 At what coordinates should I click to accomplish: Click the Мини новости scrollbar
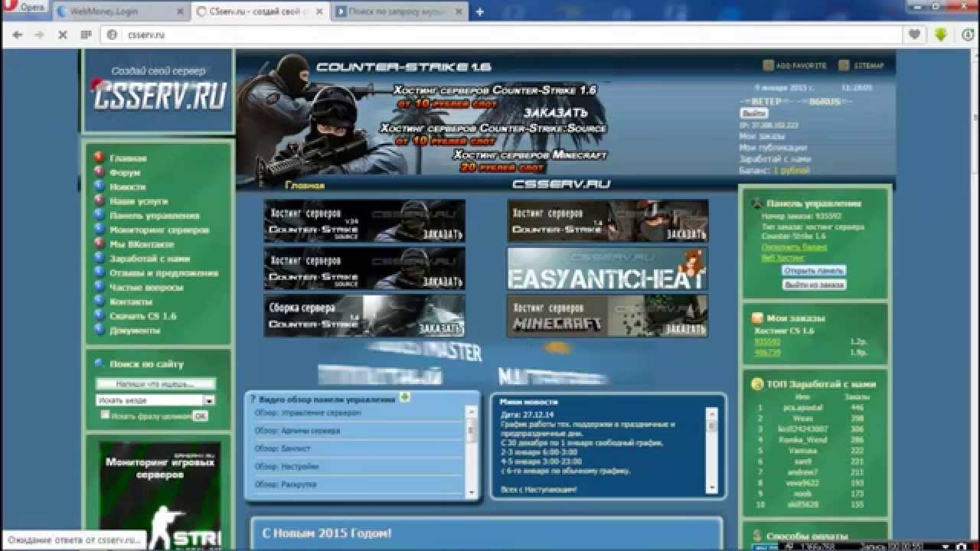pos(712,450)
